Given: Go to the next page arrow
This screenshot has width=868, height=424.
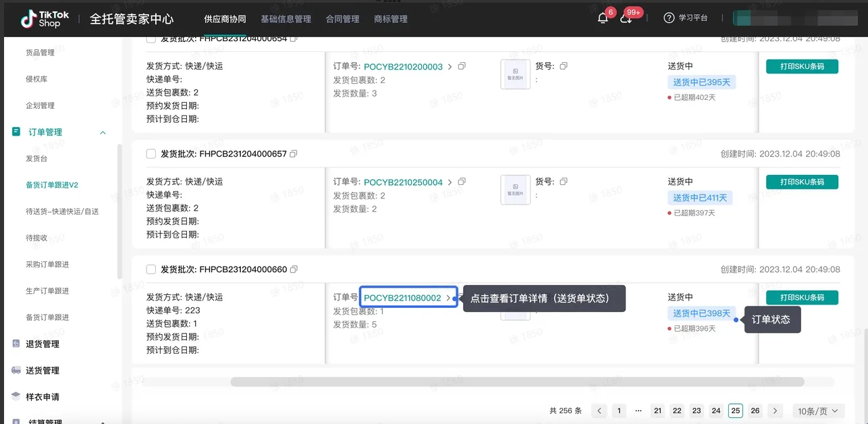Looking at the screenshot, I should (x=775, y=410).
